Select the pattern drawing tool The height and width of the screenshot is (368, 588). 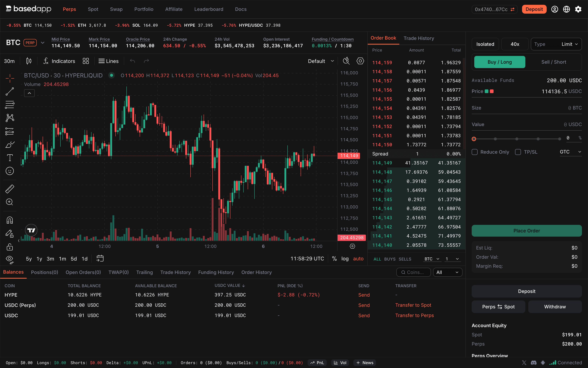coord(10,118)
